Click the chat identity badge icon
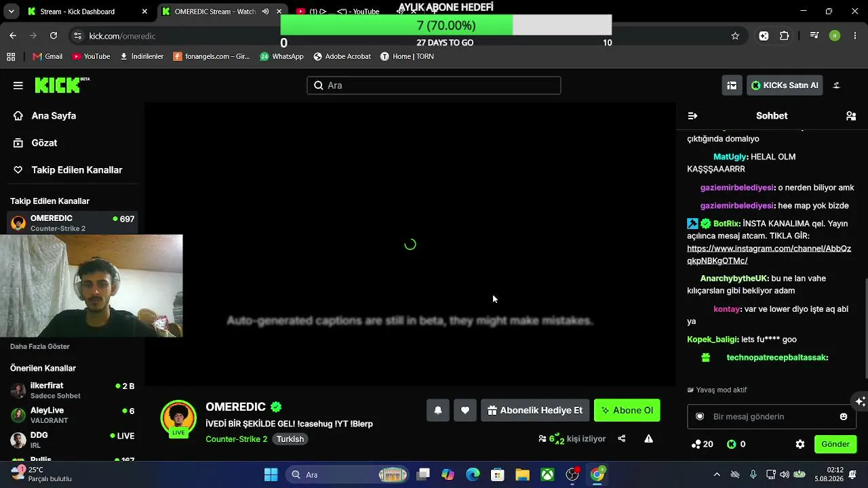This screenshot has width=868, height=488. click(700, 417)
